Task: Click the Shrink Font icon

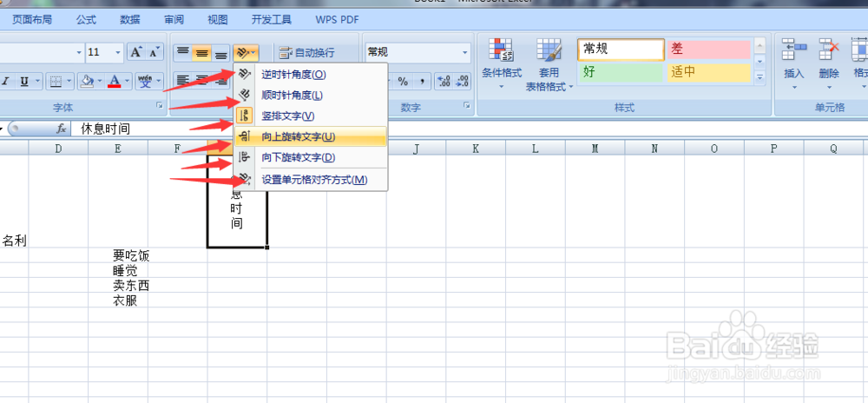Action: point(155,52)
